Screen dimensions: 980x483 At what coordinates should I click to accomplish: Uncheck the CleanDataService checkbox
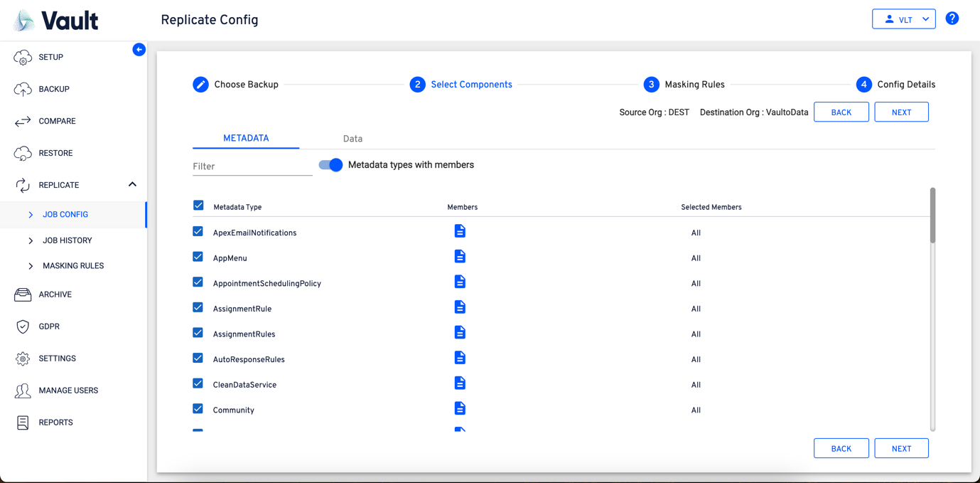point(198,383)
